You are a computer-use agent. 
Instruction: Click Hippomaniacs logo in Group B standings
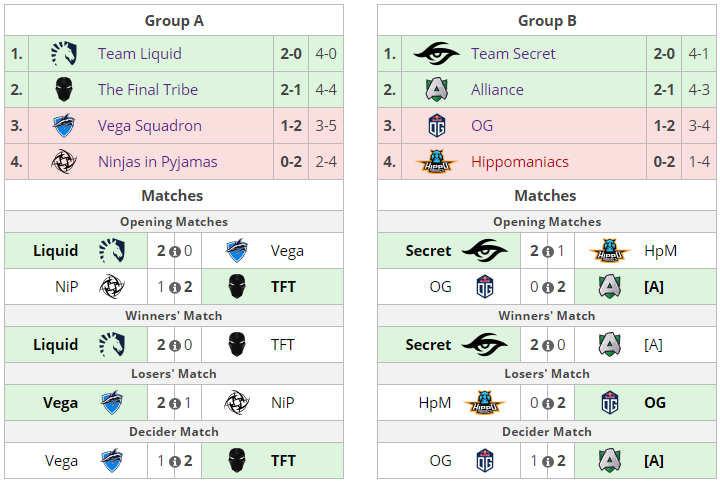click(437, 162)
